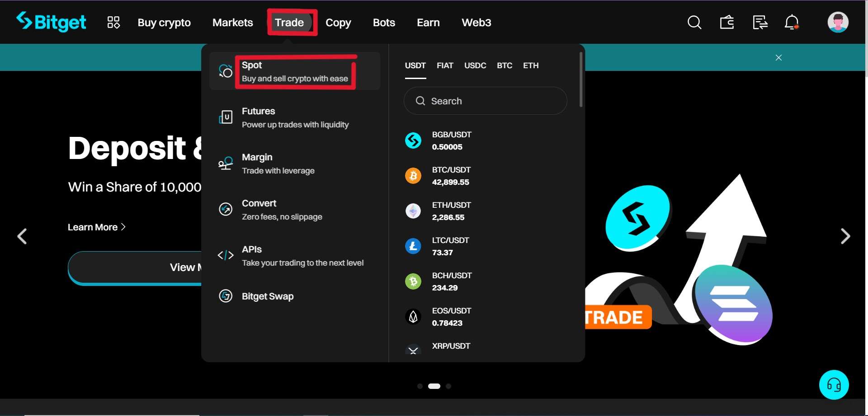The height and width of the screenshot is (416, 868).
Task: Click the View button on banner
Action: click(x=135, y=267)
